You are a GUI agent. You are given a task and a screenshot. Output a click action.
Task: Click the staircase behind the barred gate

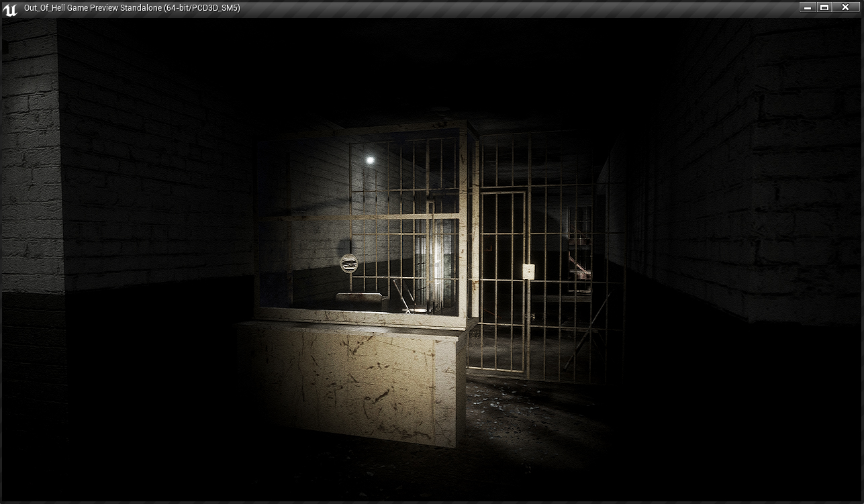coord(577,262)
